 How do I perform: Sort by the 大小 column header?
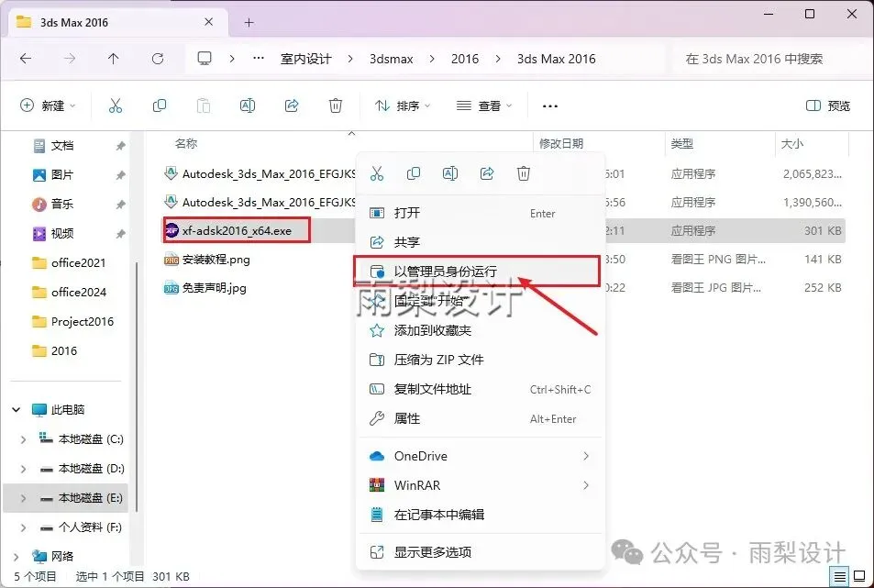[792, 144]
